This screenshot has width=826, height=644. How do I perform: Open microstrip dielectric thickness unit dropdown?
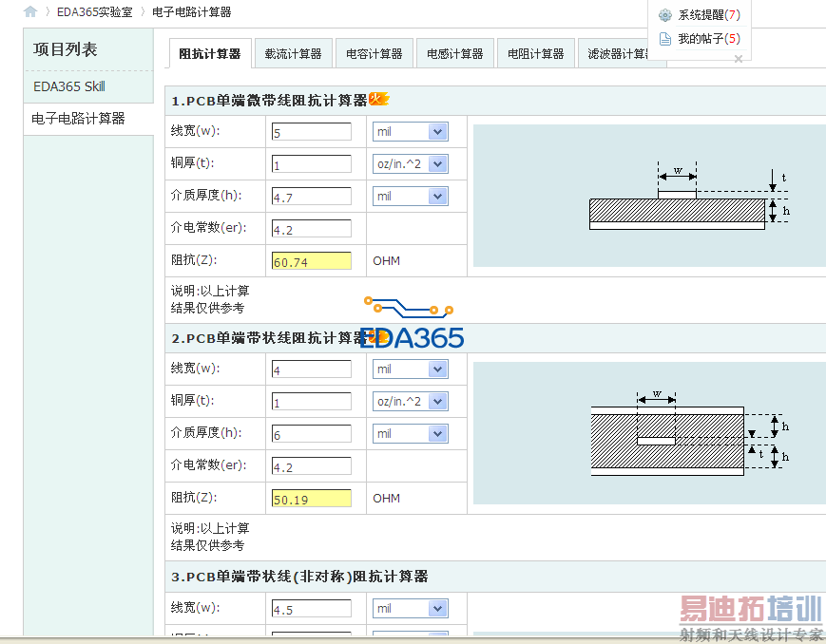coord(411,197)
